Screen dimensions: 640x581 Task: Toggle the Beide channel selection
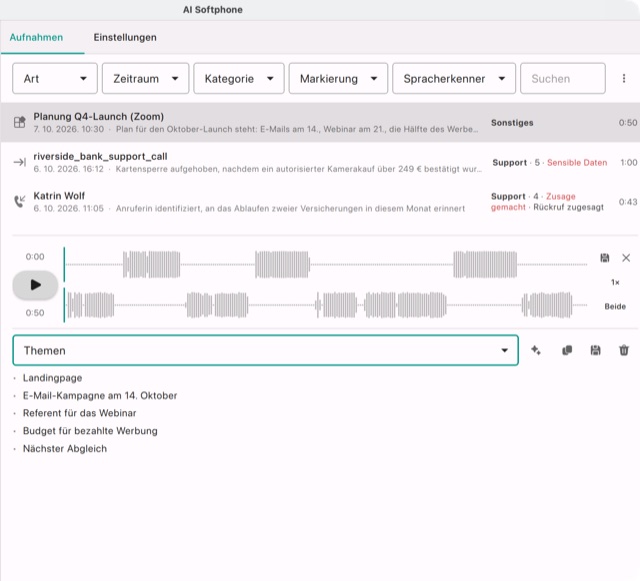[x=615, y=307]
